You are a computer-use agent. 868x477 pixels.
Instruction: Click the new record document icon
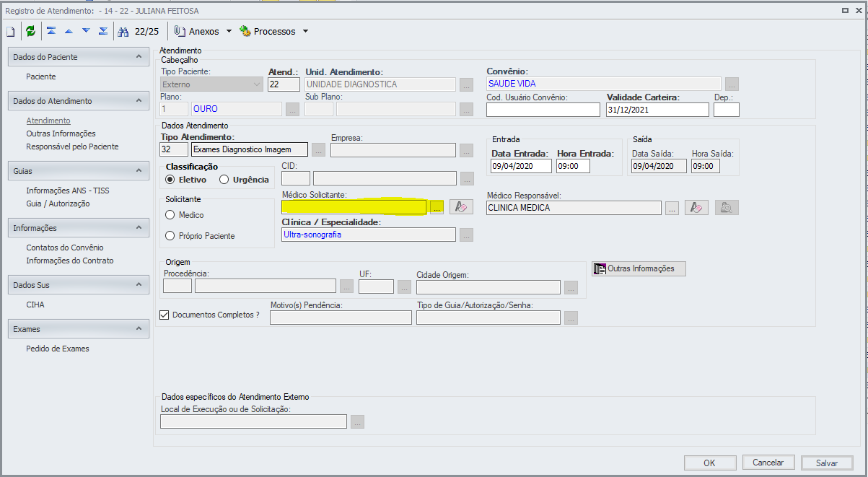click(x=11, y=31)
